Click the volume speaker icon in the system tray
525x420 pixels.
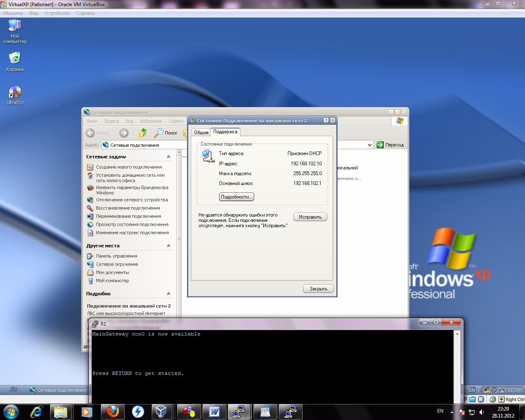pos(482,412)
